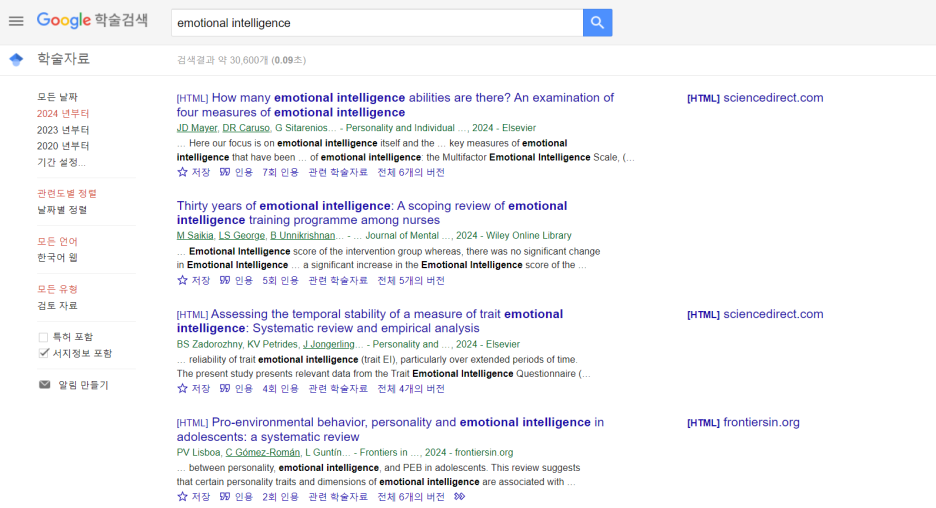936x508 pixels.
Task: Click 관련 학술자료 for 'Assessing the temporal stability' result
Action: (338, 389)
